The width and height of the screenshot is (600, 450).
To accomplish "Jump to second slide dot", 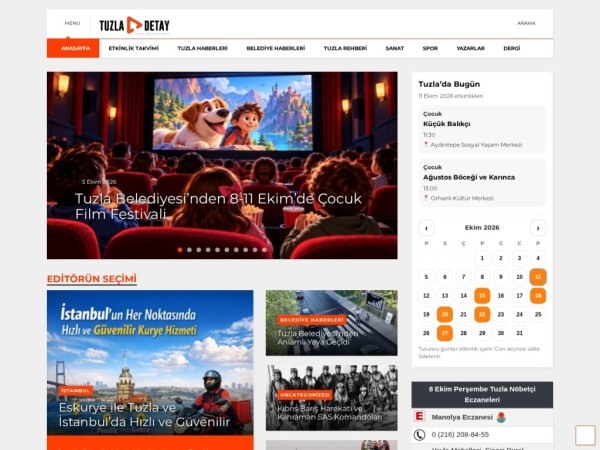I will click(189, 250).
